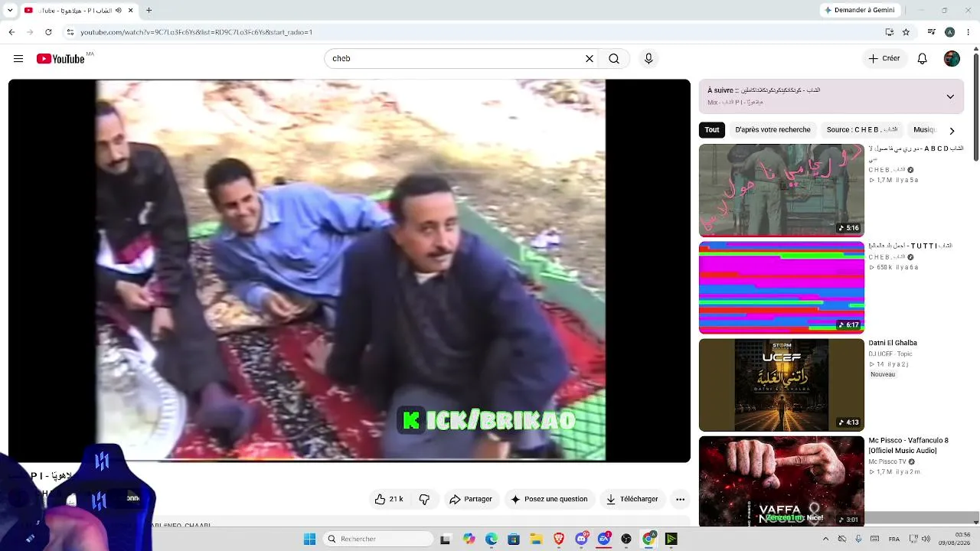Open the Datni El Ghalba video thumbnail
Viewport: 980px width, 551px height.
click(782, 385)
